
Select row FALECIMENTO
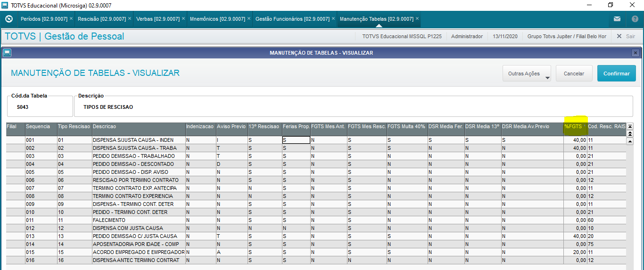316,220
